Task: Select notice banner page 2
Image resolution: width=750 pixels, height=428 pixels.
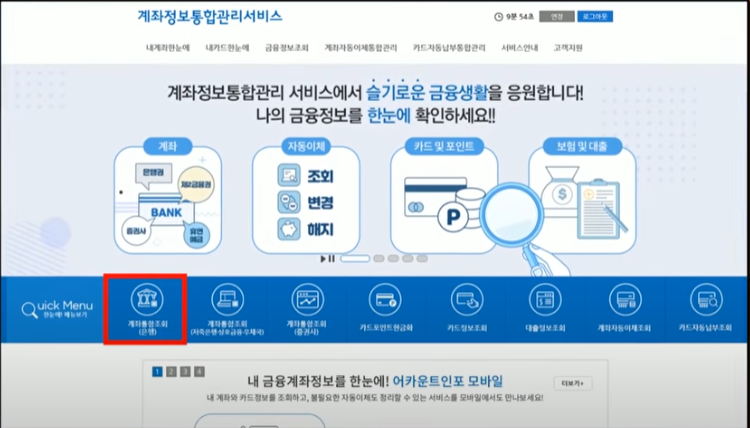Action: [x=171, y=372]
